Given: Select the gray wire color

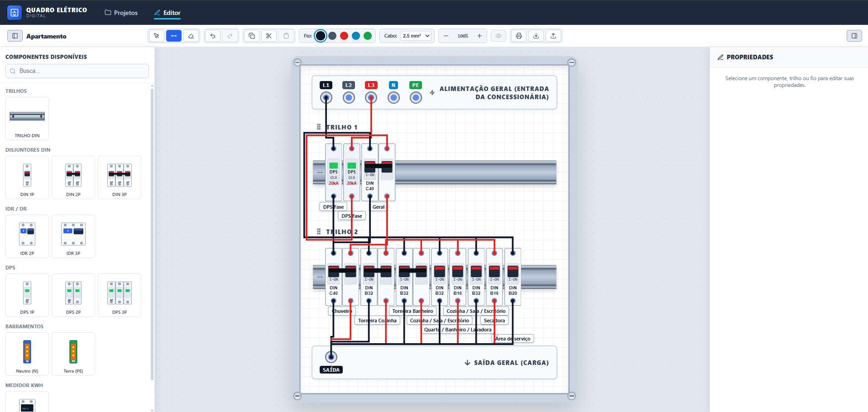Looking at the screenshot, I should click(x=332, y=36).
